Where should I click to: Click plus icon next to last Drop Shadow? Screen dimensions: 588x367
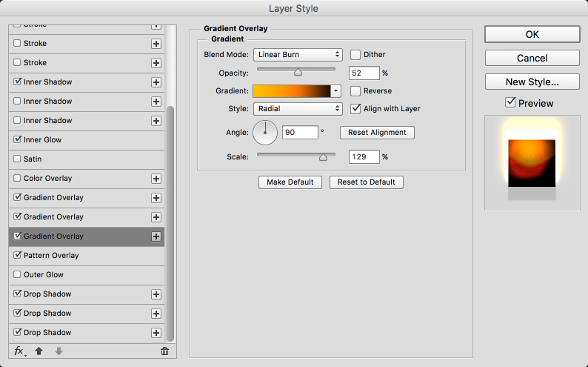click(x=156, y=333)
